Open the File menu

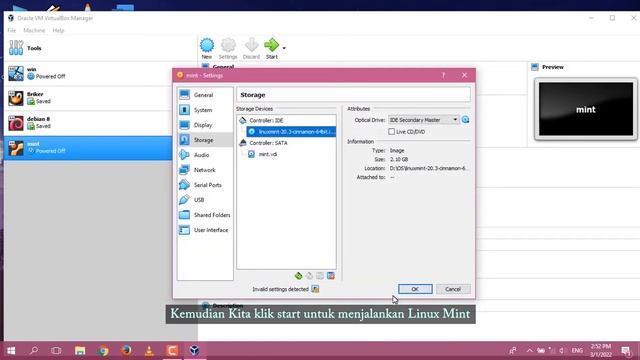tap(12, 30)
